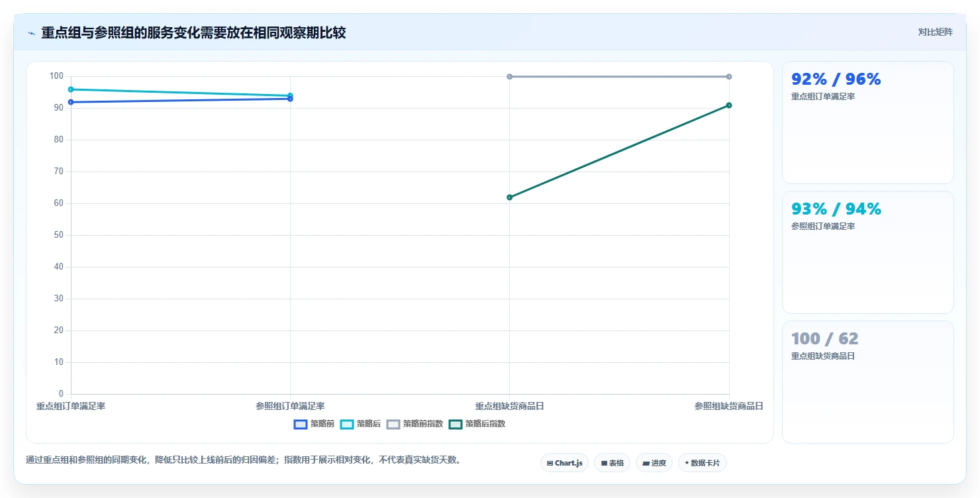The height and width of the screenshot is (498, 980).
Task: Click the 100 / 62 card value
Action: 824,339
